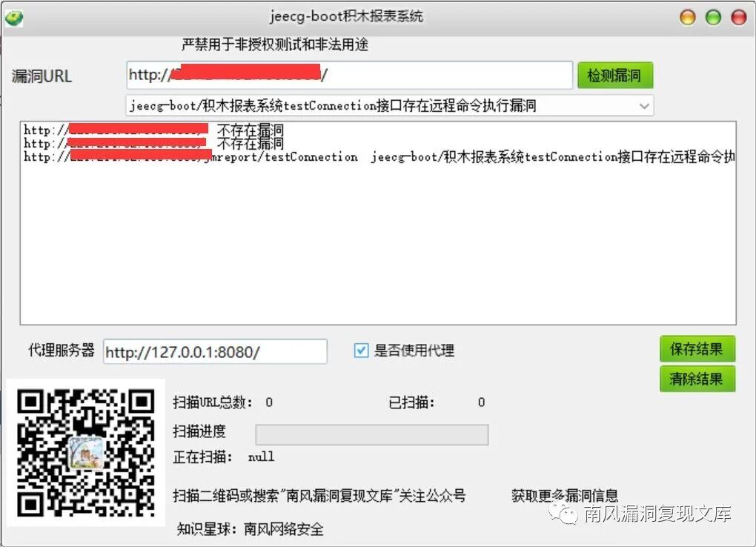Click the 获取更多漏洞信息 text
Image resolution: width=756 pixels, height=547 pixels.
pyautogui.click(x=565, y=495)
